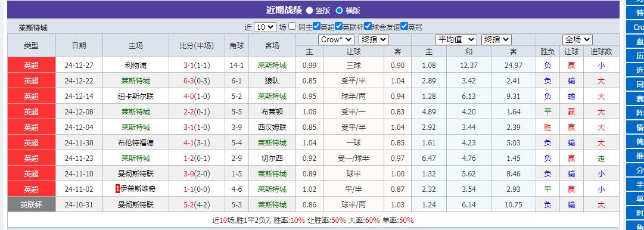Click score 3-1(1-1) for Liverpool match
644x230 pixels.
(x=197, y=66)
